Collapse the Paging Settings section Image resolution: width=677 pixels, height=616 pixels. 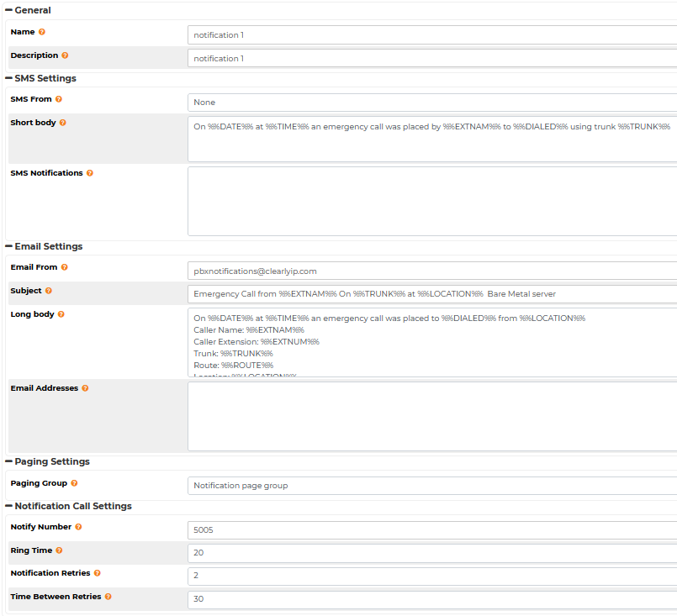tap(8, 461)
